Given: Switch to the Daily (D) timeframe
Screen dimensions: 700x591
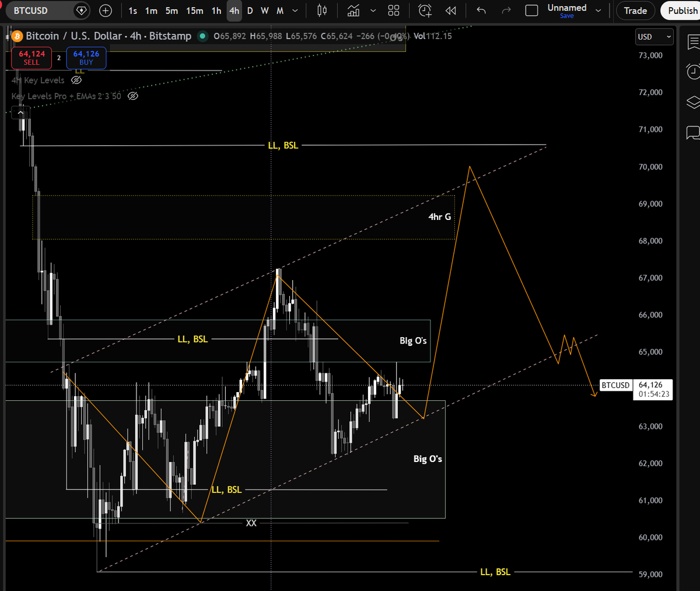Looking at the screenshot, I should 250,11.
